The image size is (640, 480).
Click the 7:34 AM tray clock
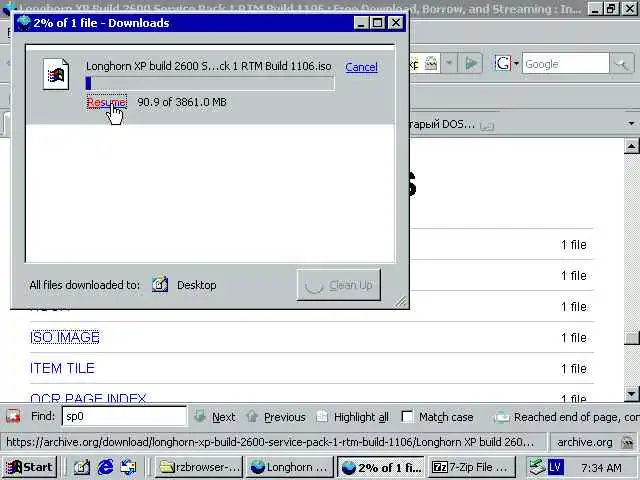(601, 467)
